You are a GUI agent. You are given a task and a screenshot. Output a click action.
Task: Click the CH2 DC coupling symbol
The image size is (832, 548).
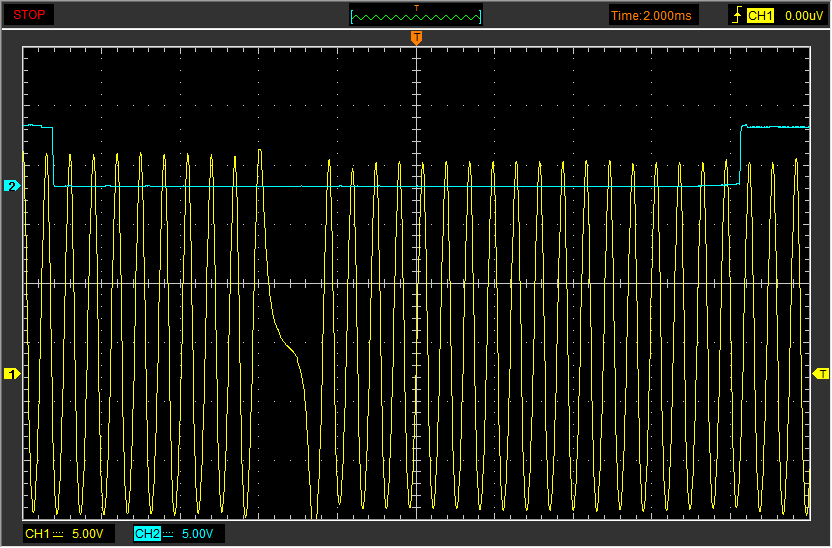click(x=169, y=534)
